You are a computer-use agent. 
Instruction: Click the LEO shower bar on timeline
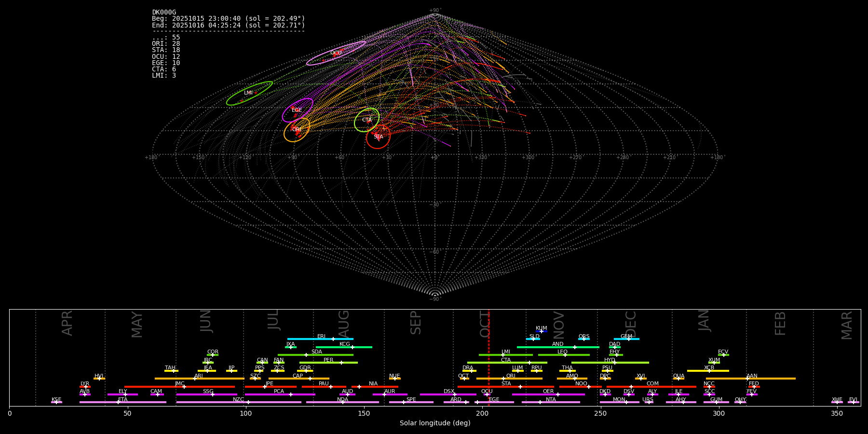click(x=564, y=355)
